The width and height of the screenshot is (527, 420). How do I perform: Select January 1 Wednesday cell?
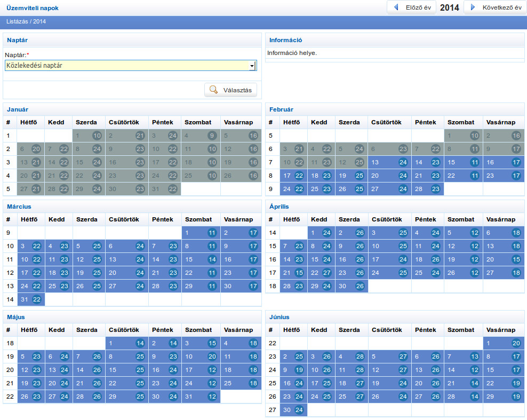(89, 136)
